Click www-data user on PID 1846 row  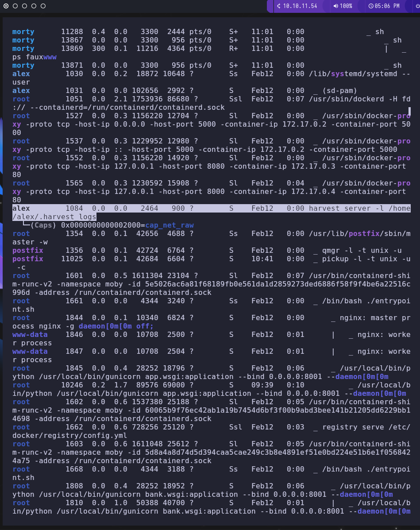click(x=30, y=335)
